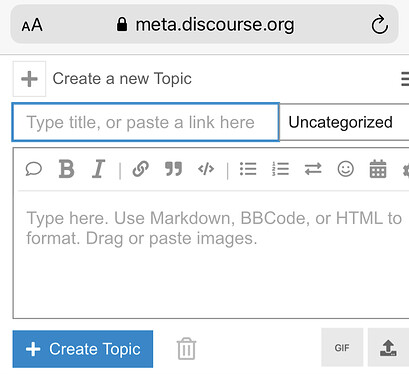Open the GIF picker
Image resolution: width=409 pixels, height=374 pixels.
click(342, 348)
